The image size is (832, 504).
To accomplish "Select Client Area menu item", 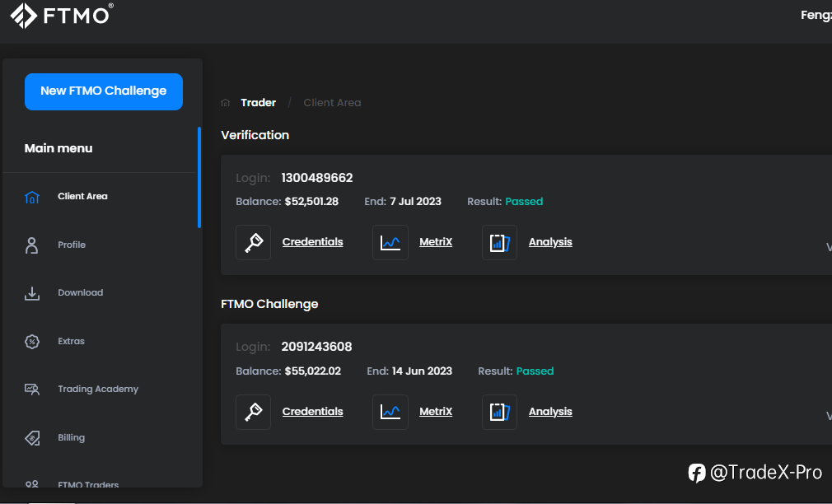I will point(82,196).
